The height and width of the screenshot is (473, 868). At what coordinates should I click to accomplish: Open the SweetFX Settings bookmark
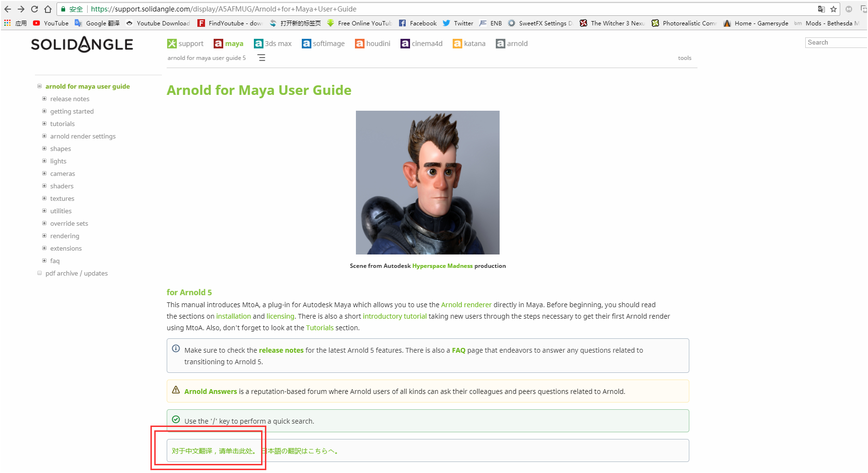point(540,23)
